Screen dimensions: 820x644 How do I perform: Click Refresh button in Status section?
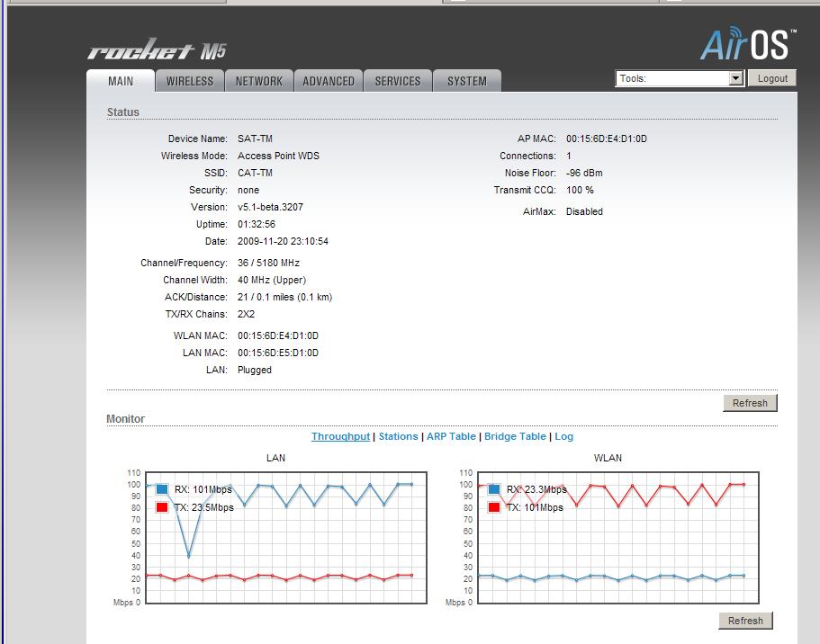coord(750,403)
